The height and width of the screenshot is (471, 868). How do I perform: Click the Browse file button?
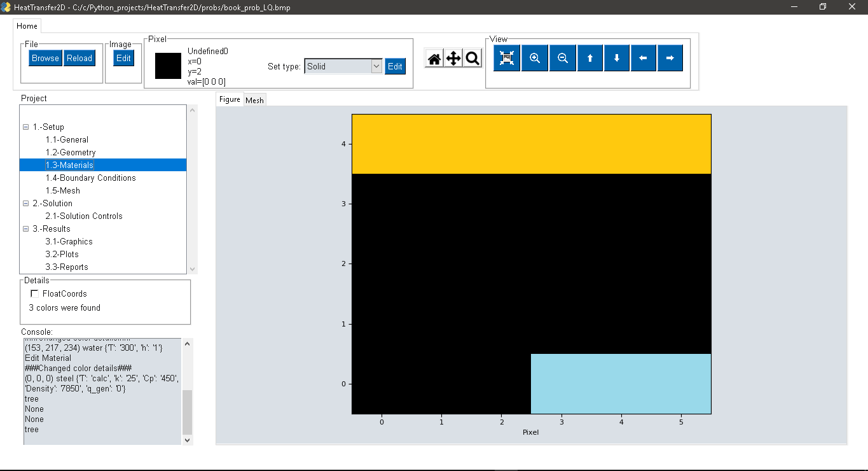46,58
